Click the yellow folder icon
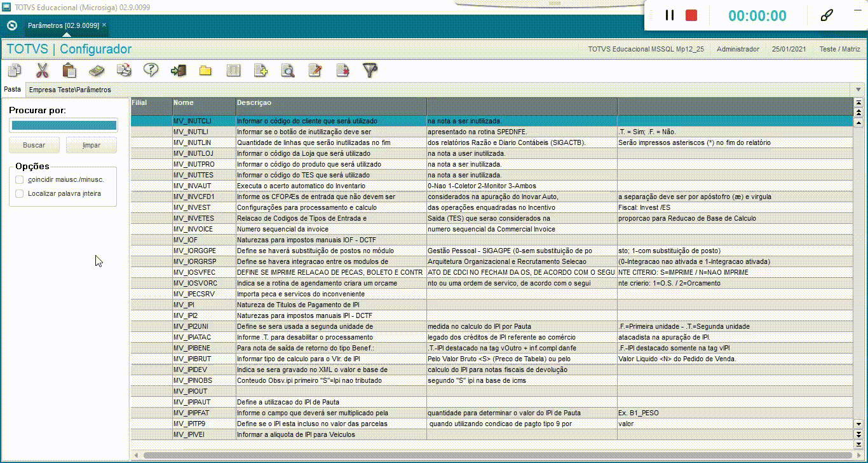 click(205, 71)
